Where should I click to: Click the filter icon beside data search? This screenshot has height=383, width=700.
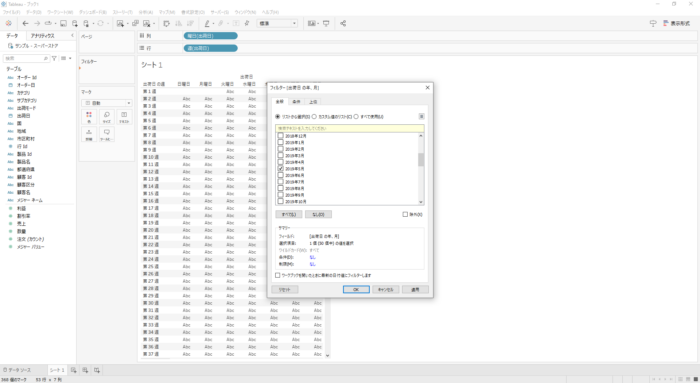[x=54, y=58]
